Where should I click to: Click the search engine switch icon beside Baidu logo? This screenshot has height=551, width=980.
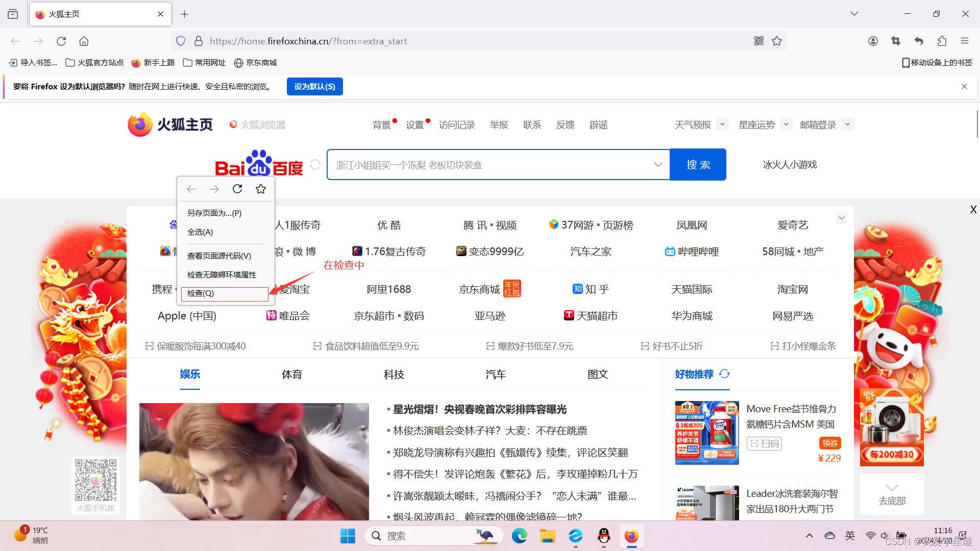[315, 164]
